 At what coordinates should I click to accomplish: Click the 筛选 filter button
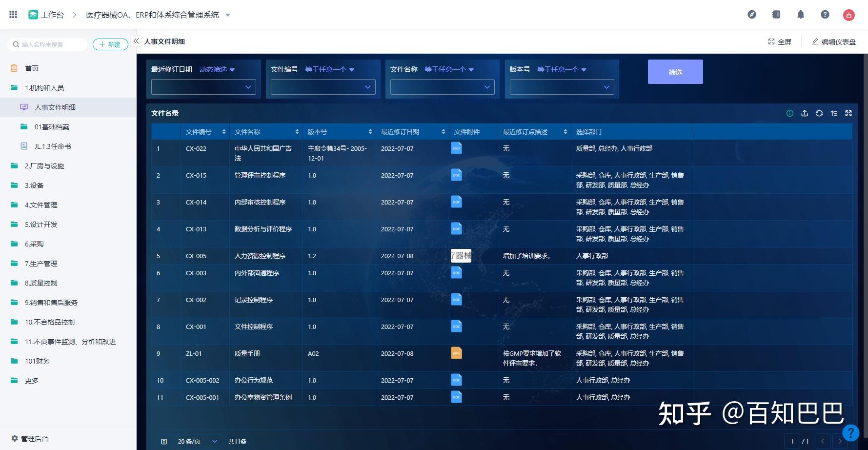[675, 71]
